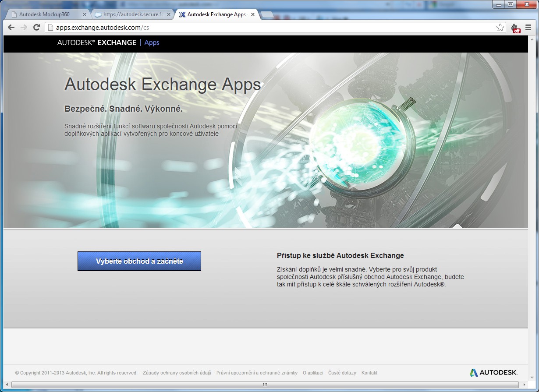
Task: Click the flame extension icon marked 'off'
Action: (516, 28)
